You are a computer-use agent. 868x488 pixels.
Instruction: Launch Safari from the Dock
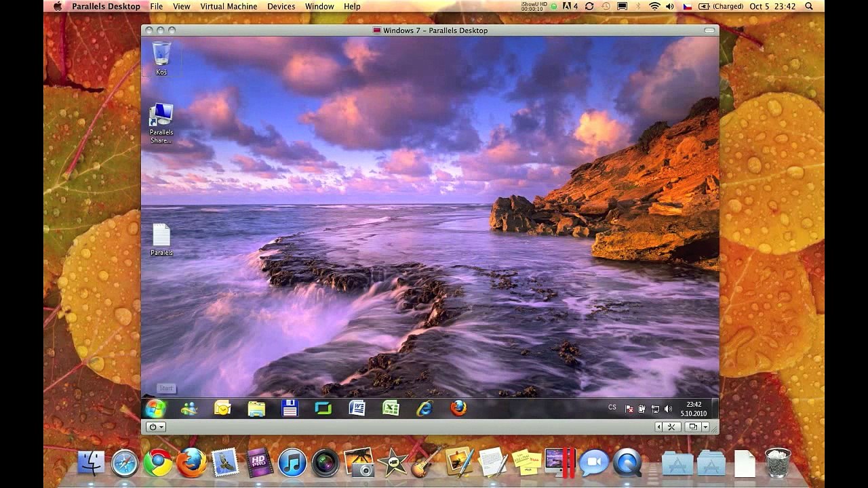(x=125, y=463)
